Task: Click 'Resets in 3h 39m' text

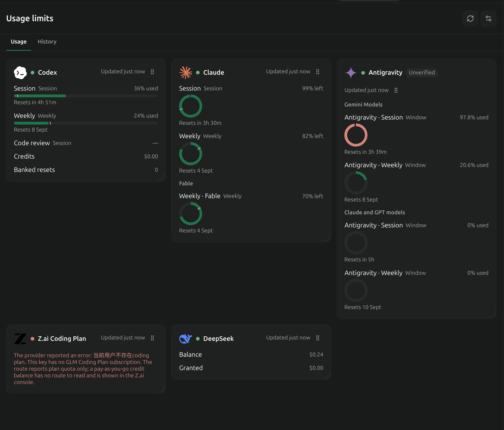Action: 365,152
